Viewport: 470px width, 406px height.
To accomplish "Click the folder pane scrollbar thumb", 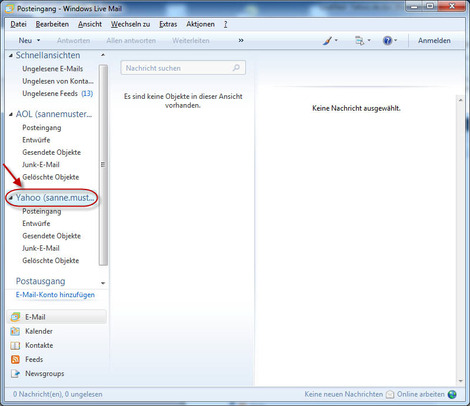I will point(103,165).
